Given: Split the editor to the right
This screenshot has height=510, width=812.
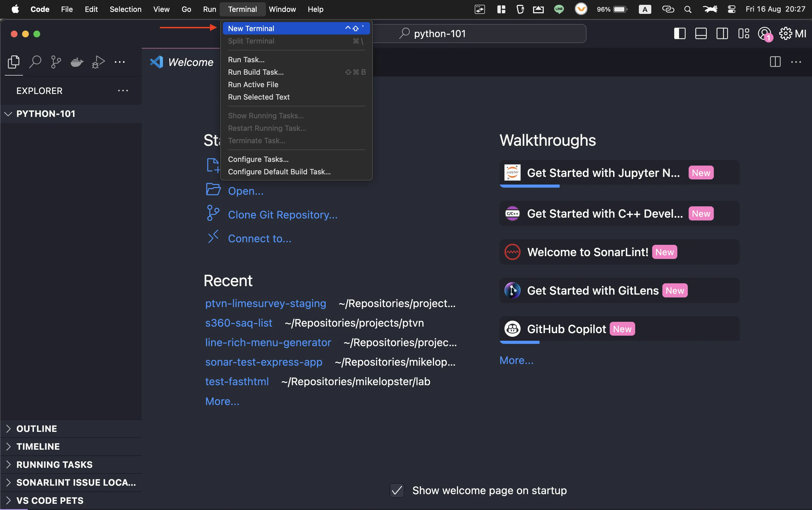Looking at the screenshot, I should click(775, 62).
